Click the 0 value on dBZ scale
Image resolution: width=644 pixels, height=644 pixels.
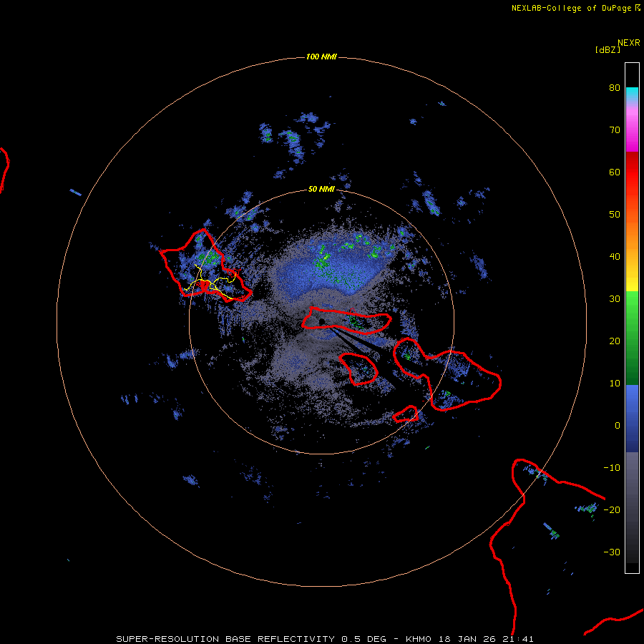[x=618, y=426]
